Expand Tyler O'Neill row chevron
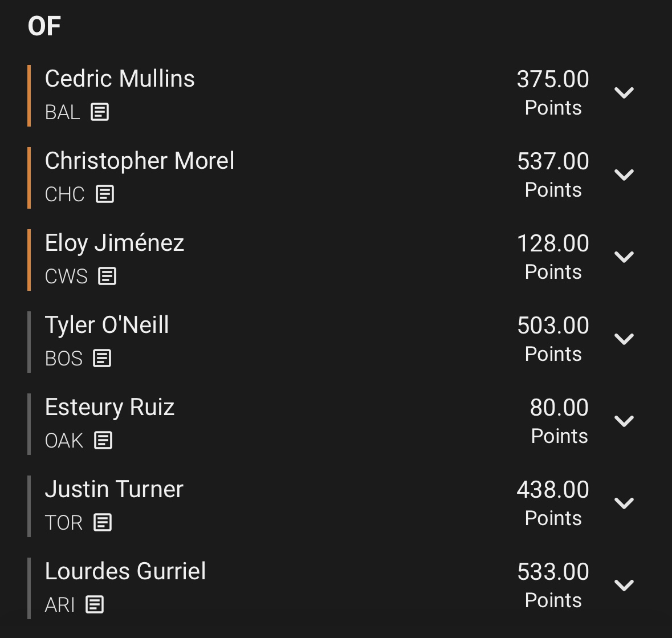The image size is (672, 638). pos(624,339)
